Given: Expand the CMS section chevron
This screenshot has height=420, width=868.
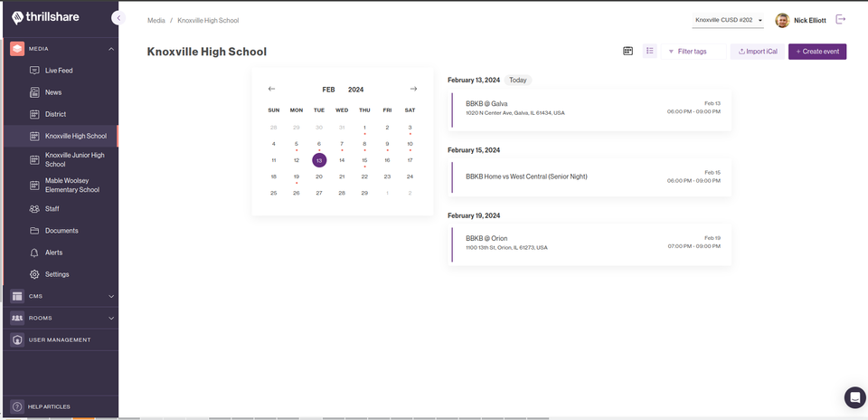Looking at the screenshot, I should point(111,296).
